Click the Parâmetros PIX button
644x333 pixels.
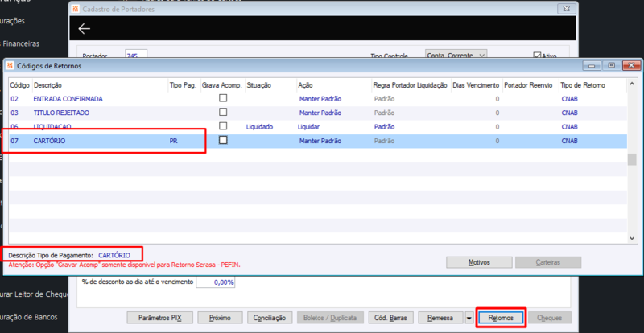[x=159, y=318]
